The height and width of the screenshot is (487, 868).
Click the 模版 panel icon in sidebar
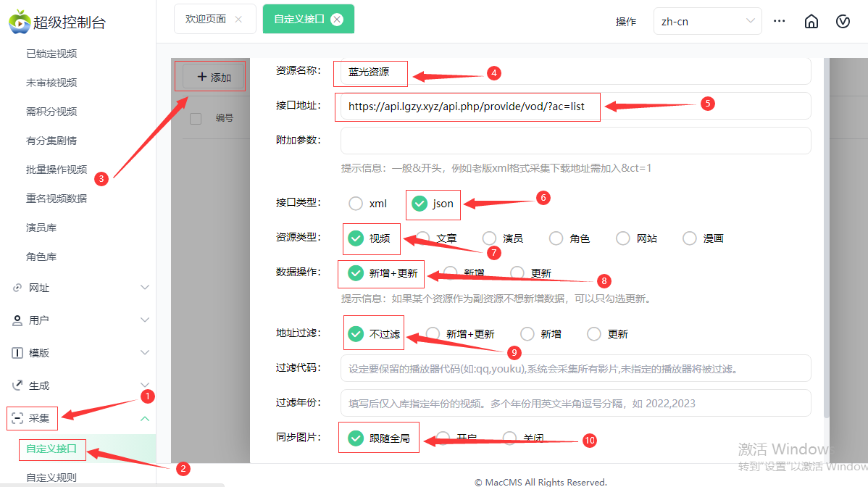tap(19, 353)
